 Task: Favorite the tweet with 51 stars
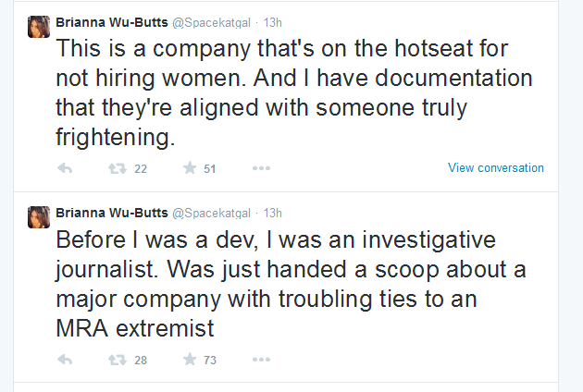(x=190, y=168)
